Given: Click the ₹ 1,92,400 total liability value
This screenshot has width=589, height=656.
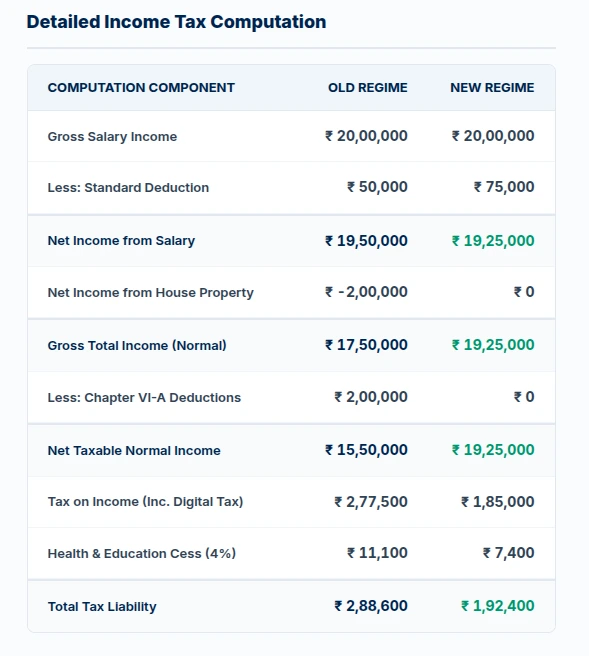Looking at the screenshot, I should [x=497, y=606].
